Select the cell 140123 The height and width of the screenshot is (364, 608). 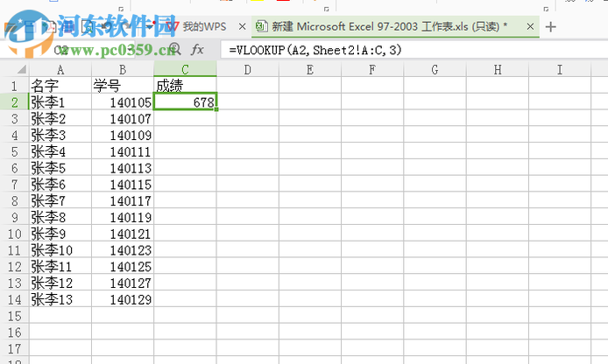[x=123, y=250]
